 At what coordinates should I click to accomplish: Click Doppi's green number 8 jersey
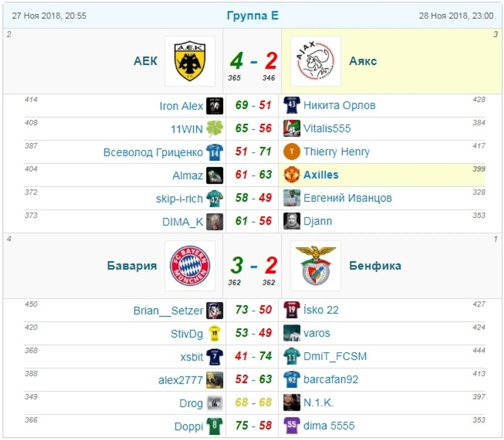pyautogui.click(x=214, y=426)
